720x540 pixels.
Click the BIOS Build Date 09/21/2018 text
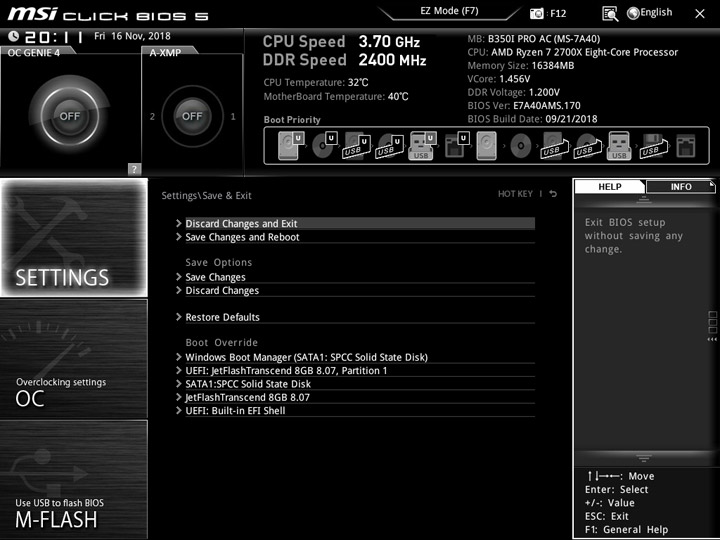(x=532, y=119)
